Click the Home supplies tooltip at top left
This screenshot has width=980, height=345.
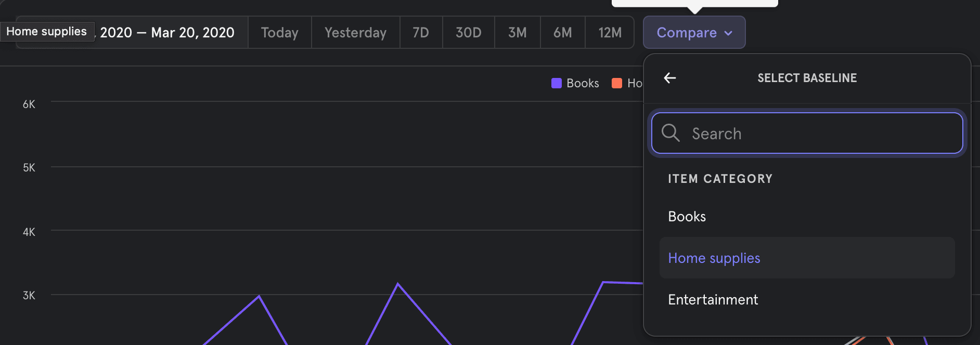47,31
